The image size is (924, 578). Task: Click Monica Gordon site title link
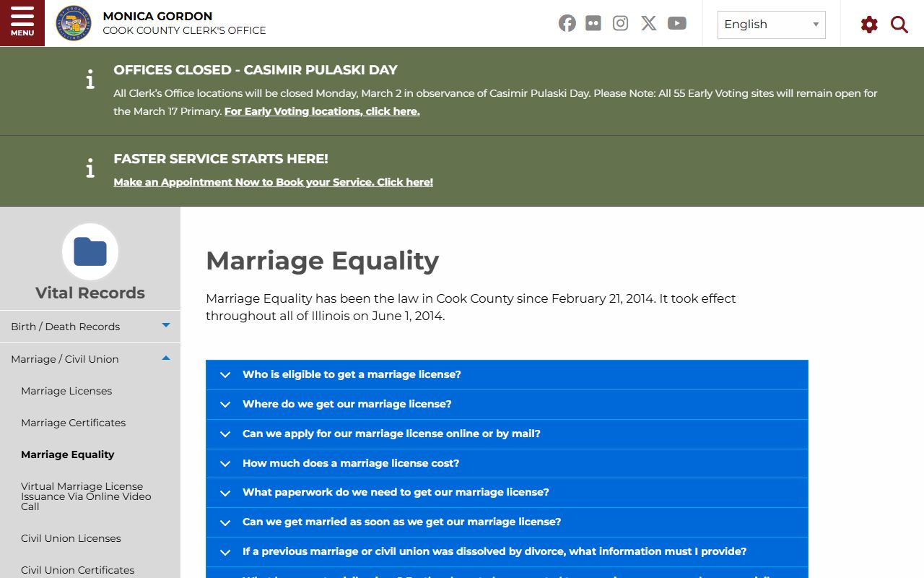click(157, 16)
